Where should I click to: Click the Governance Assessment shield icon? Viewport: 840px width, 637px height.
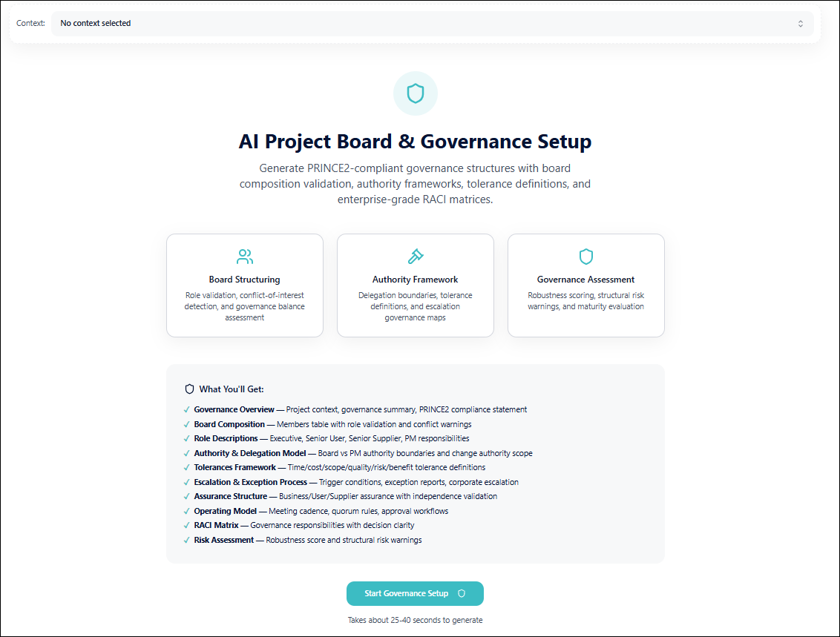[x=586, y=257]
